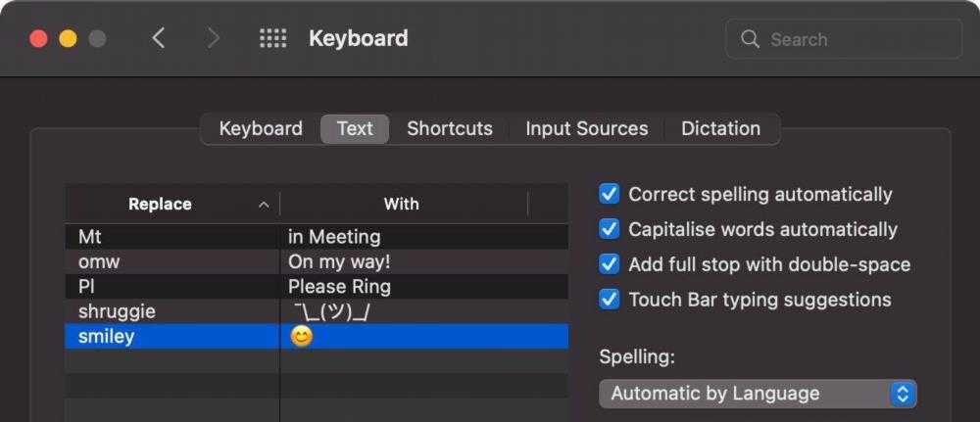
Task: Click the Replace column sort arrow
Action: pyautogui.click(x=263, y=205)
